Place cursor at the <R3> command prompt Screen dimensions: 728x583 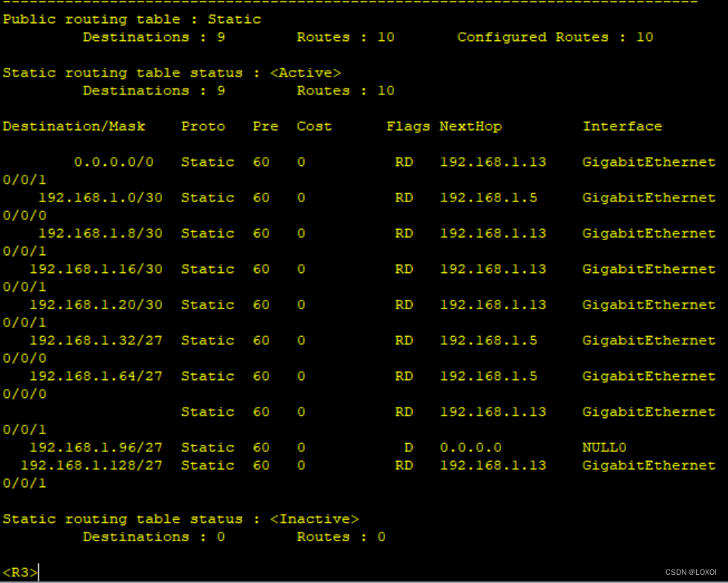coord(20,573)
